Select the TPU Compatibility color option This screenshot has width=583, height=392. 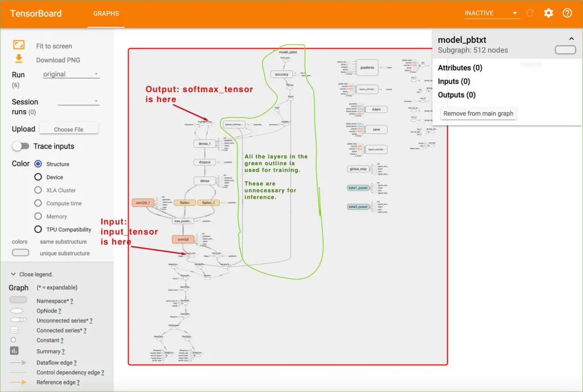pos(38,229)
